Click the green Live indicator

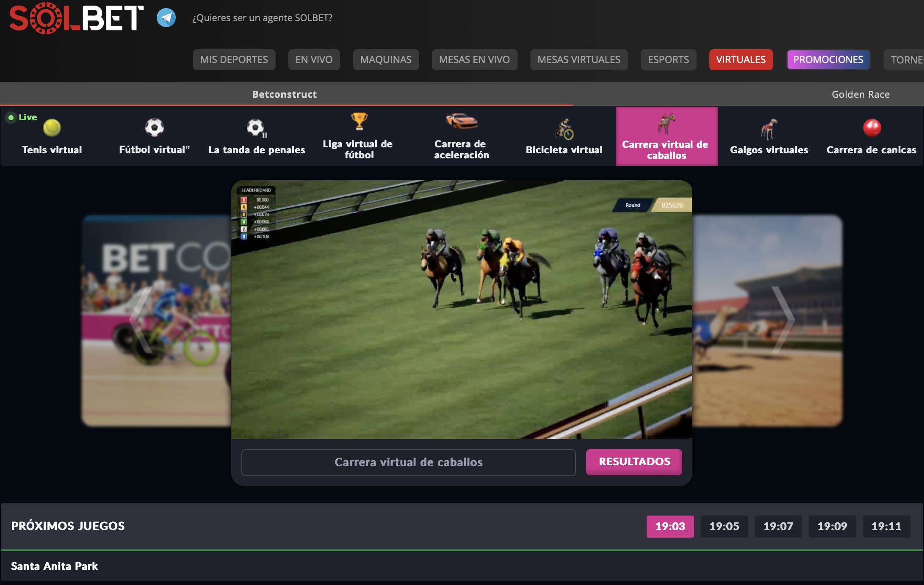pos(22,117)
